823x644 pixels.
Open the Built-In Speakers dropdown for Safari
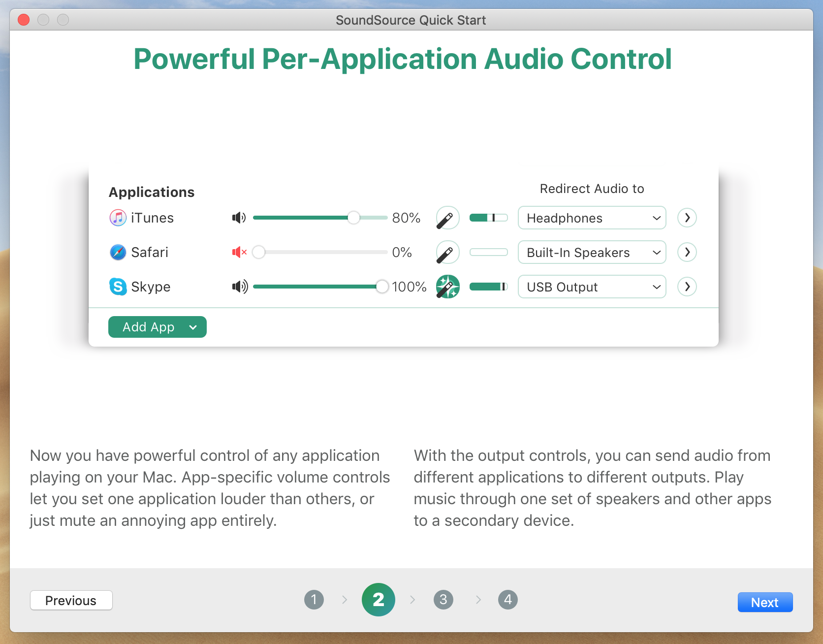pos(592,252)
